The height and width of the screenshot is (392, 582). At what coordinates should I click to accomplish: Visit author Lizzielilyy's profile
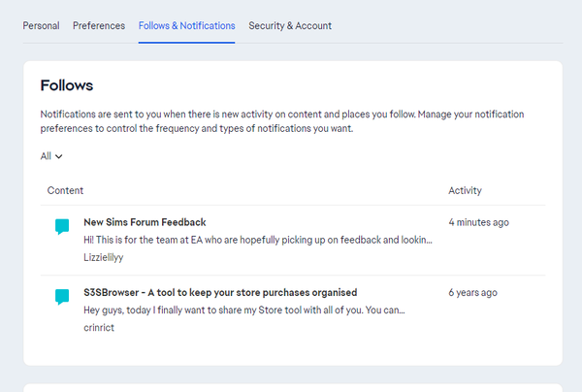point(104,258)
